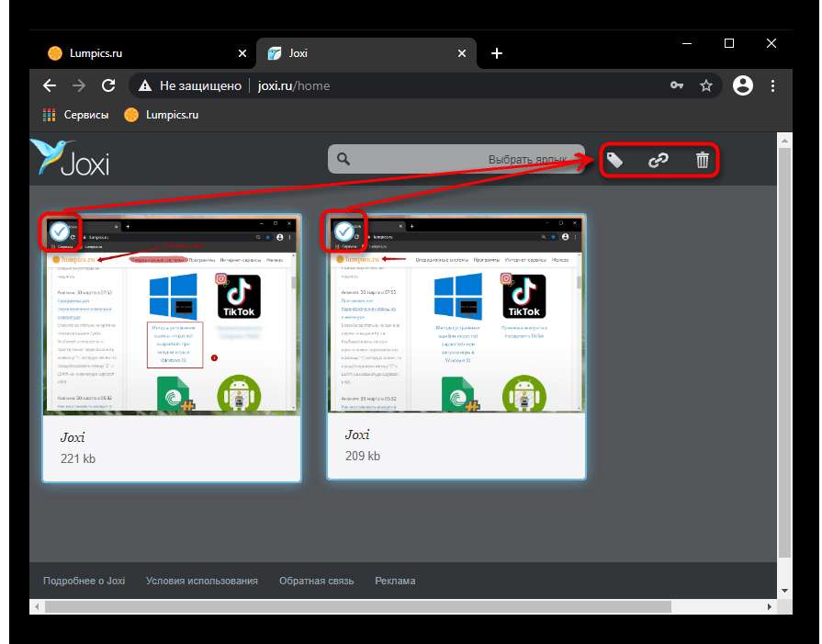Click the Подробнее о Joxi footer link

click(x=84, y=581)
